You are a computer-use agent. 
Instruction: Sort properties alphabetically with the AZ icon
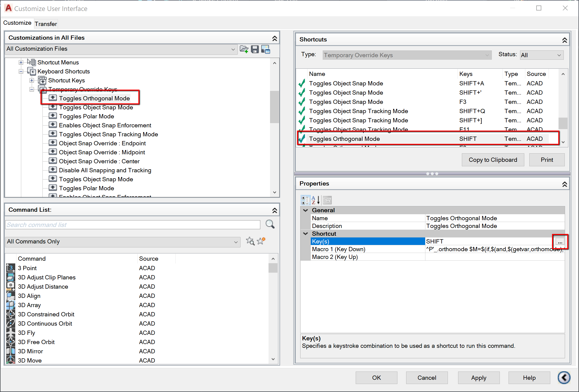(314, 200)
